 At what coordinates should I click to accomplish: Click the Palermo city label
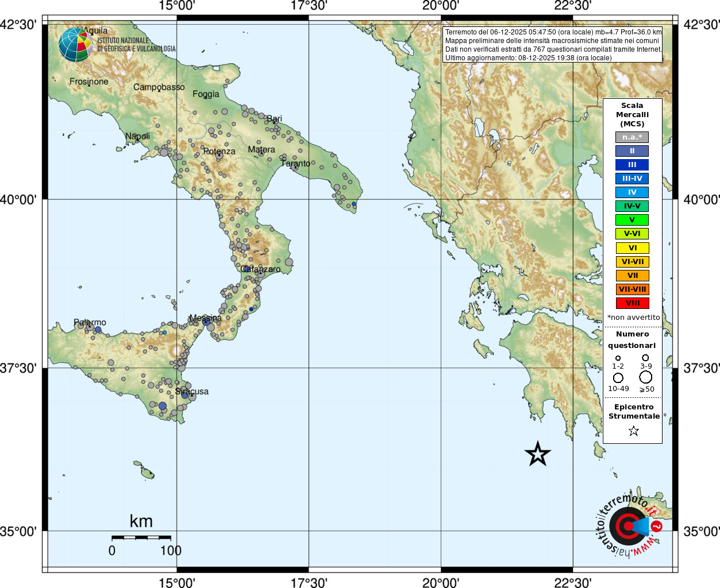tap(90, 323)
